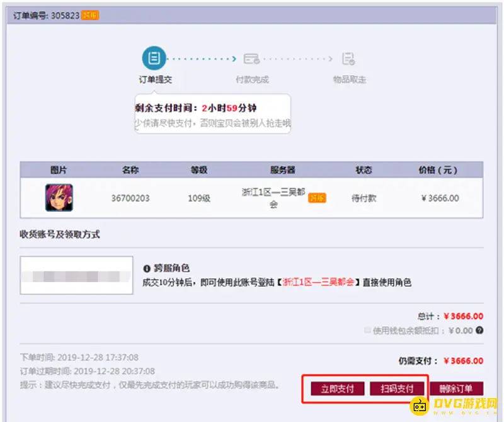The image size is (504, 422).
Task: Click the 状态 column header
Action: tap(364, 170)
